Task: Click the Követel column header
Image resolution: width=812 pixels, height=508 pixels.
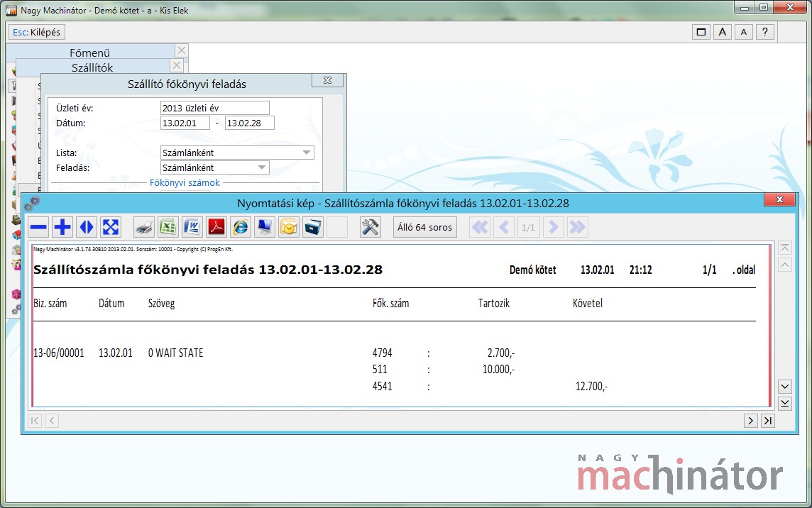Action: coord(587,304)
